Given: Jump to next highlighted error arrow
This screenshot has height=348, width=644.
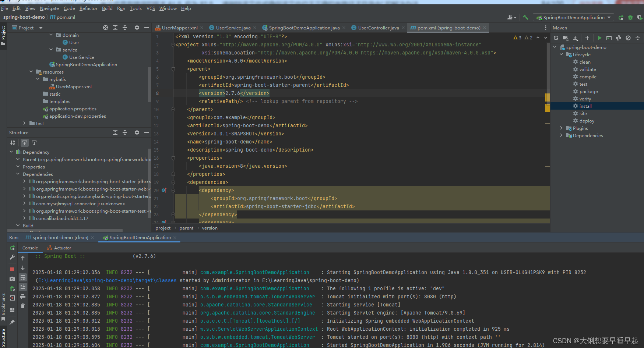Looking at the screenshot, I should pos(546,38).
